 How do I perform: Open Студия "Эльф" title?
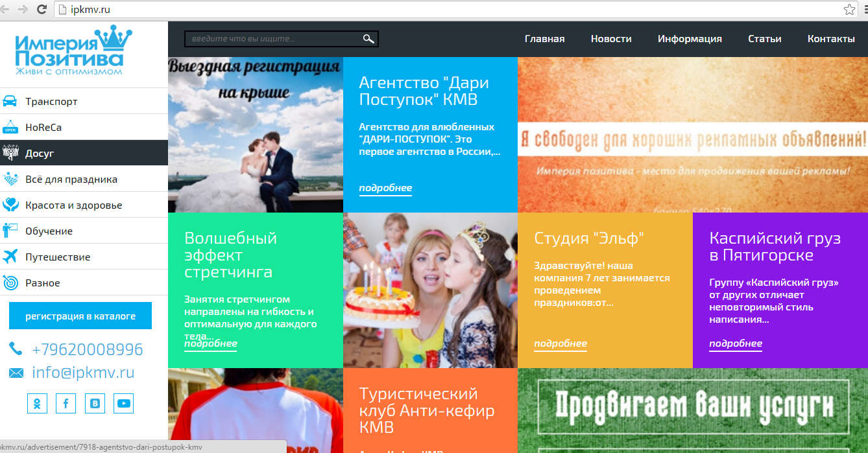pyautogui.click(x=589, y=238)
